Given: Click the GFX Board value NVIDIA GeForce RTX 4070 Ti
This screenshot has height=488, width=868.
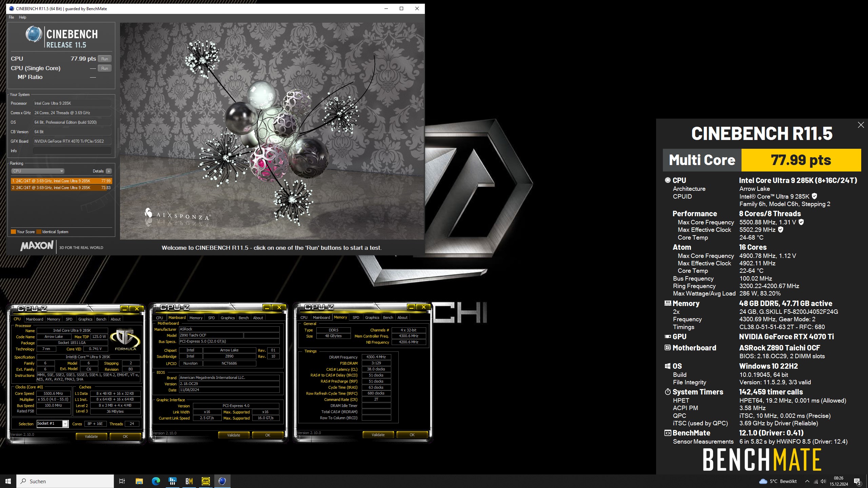Looking at the screenshot, I should point(72,141).
